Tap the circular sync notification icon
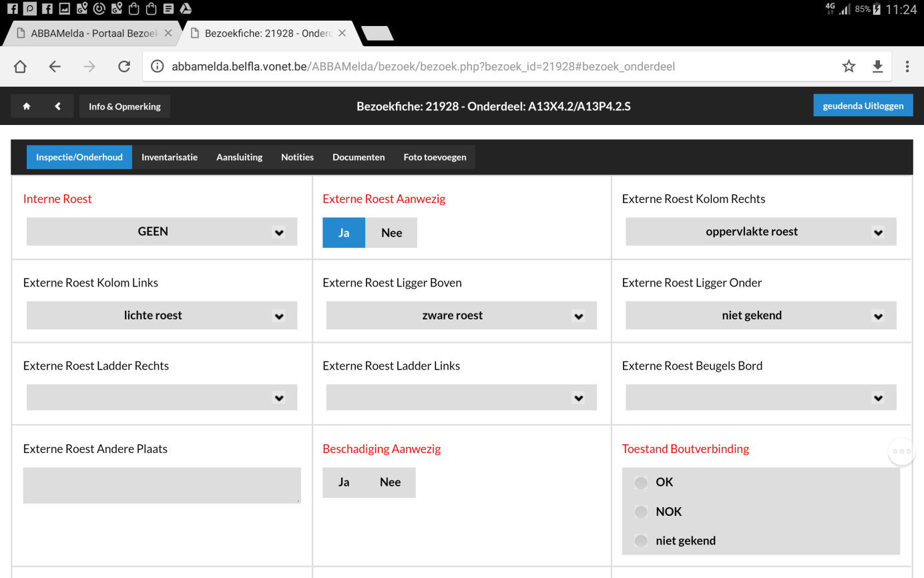Image resolution: width=924 pixels, height=578 pixels. (99, 9)
